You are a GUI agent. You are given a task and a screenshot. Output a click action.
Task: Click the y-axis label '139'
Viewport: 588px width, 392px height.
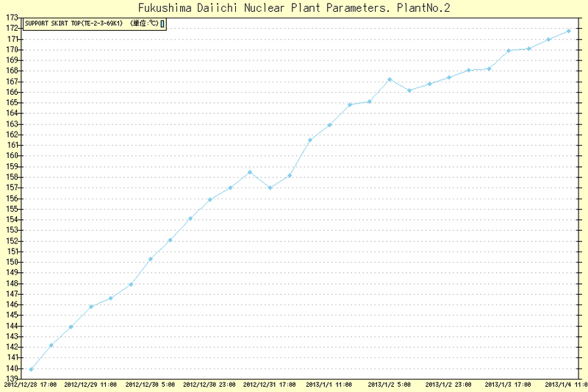12,379
